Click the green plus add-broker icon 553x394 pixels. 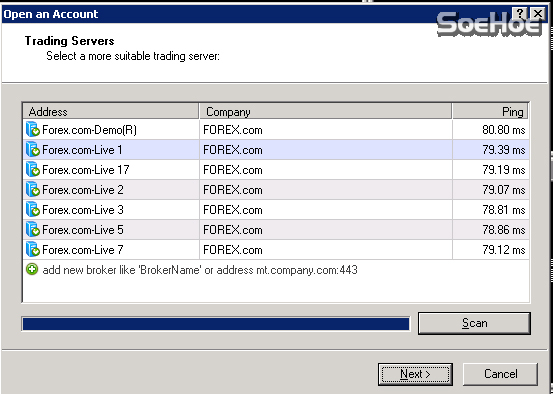(32, 270)
